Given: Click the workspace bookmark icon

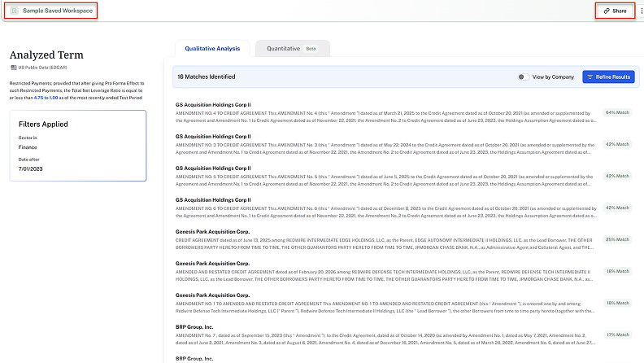Looking at the screenshot, I should 15,11.
